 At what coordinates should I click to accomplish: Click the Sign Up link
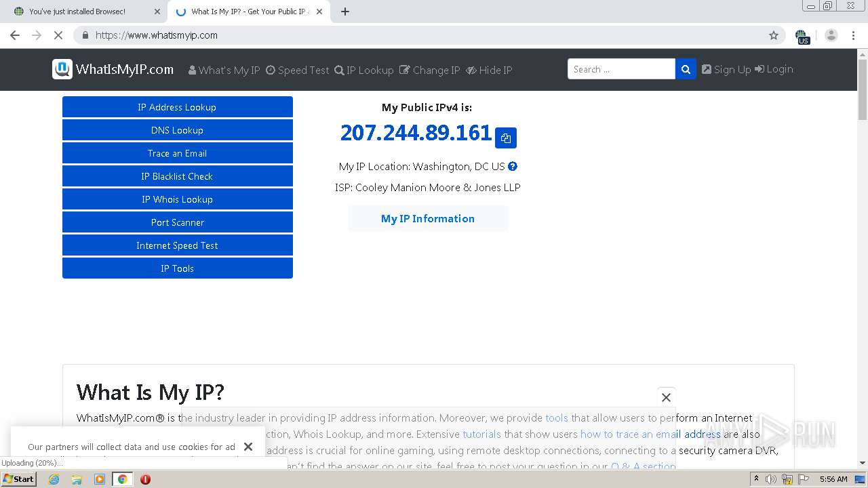(726, 69)
